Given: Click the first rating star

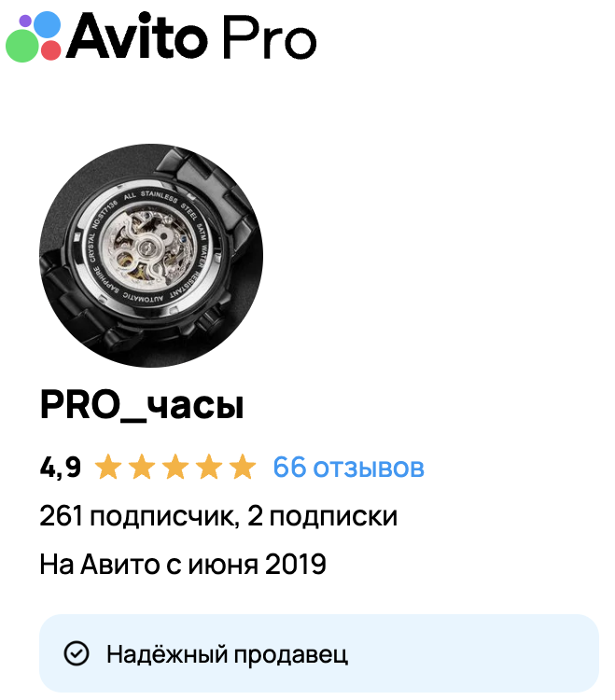Looking at the screenshot, I should pos(108,467).
